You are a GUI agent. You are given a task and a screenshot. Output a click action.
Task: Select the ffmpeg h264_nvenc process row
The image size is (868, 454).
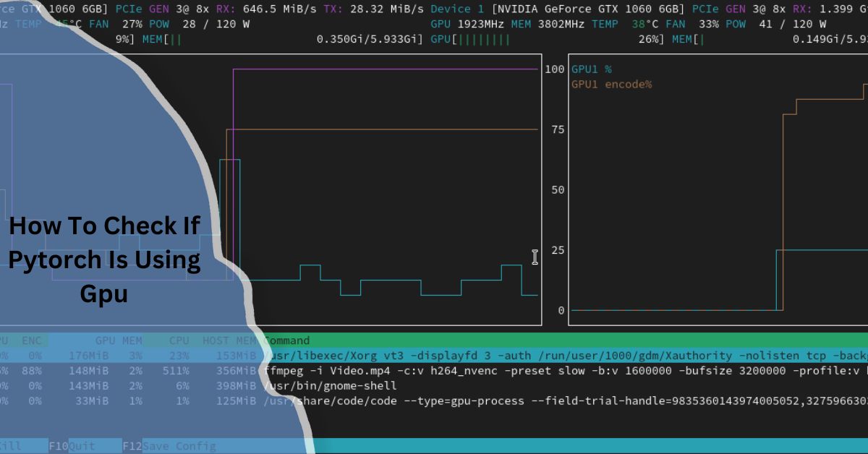coord(434,371)
